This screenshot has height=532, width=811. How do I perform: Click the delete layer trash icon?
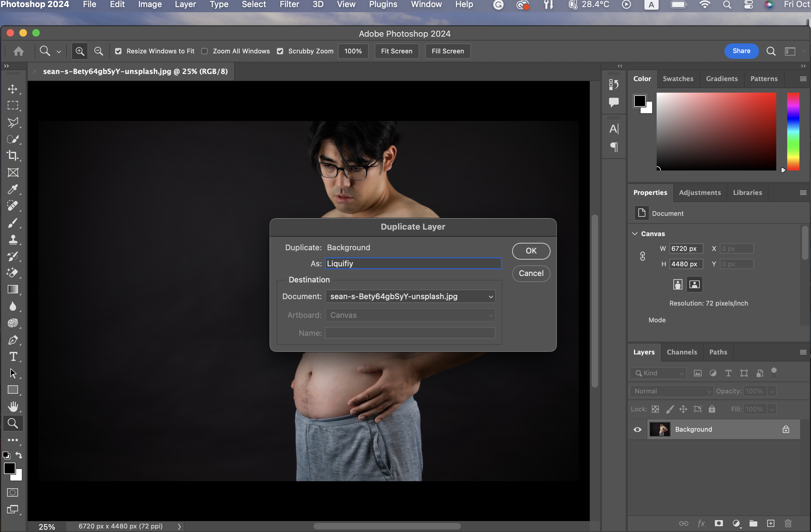click(788, 523)
